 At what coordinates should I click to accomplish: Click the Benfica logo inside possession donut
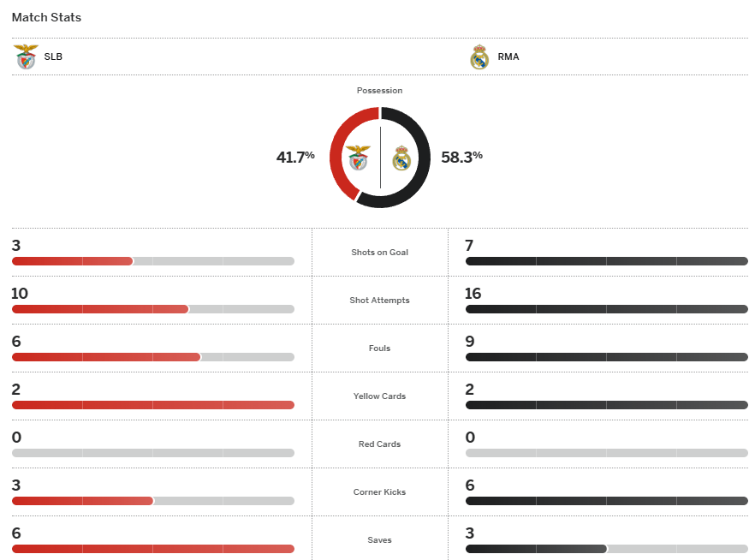358,158
